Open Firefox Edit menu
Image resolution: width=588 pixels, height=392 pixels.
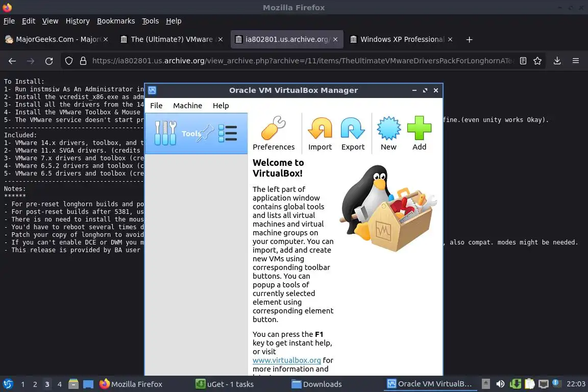29,21
